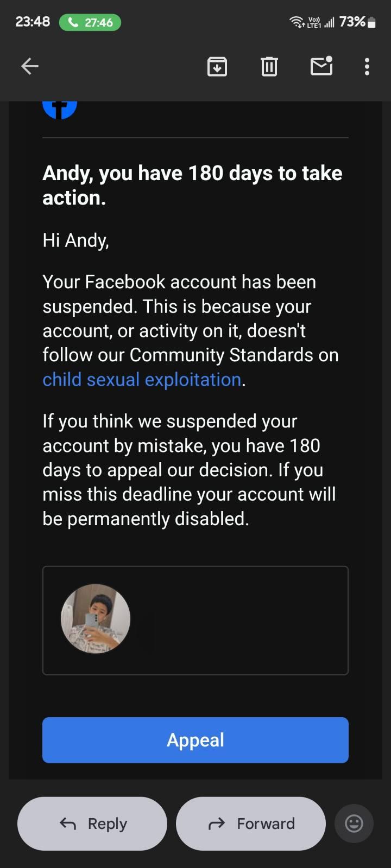Viewport: 391px width, 868px height.
Task: Tap the green ongoing call timer
Action: pyautogui.click(x=90, y=22)
